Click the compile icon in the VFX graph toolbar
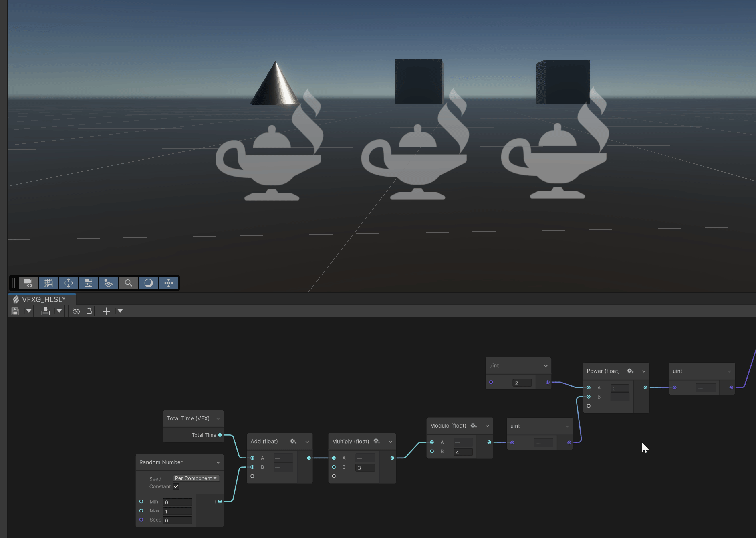This screenshot has width=756, height=538. tap(46, 311)
